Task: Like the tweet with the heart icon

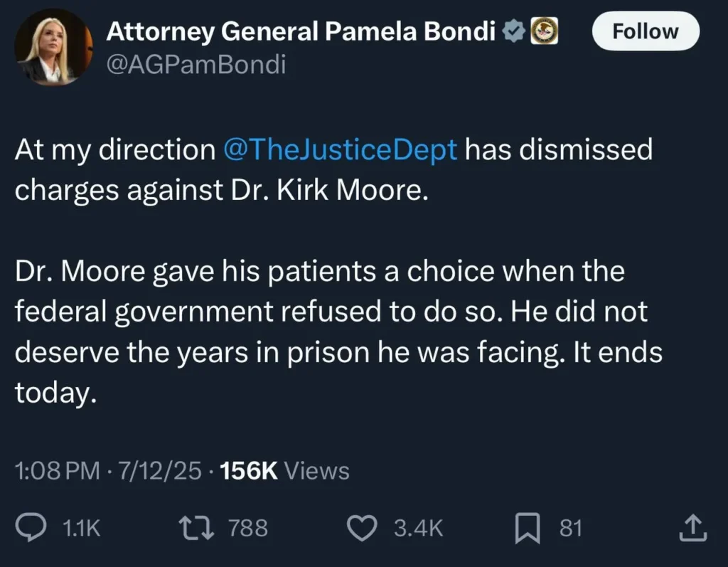Action: (x=363, y=527)
